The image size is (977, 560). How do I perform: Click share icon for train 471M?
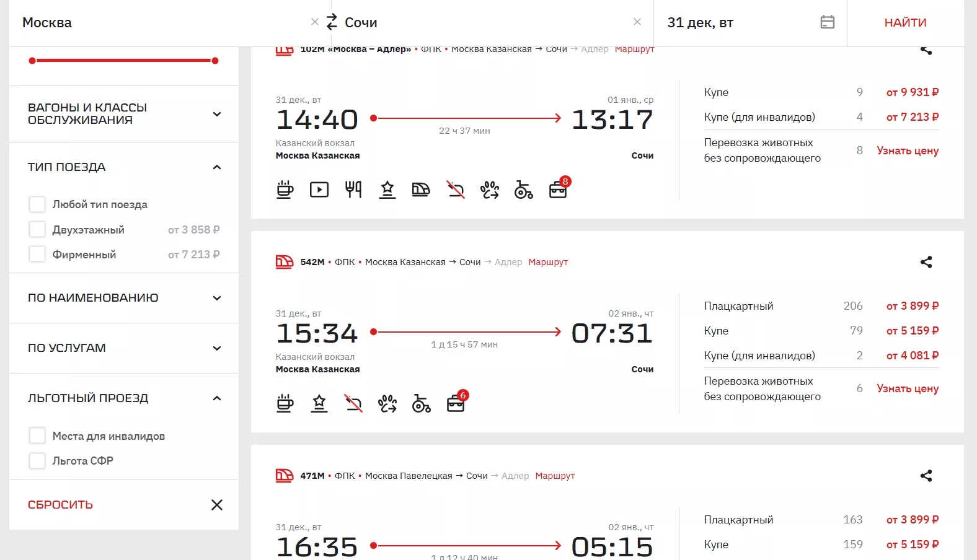click(x=926, y=476)
